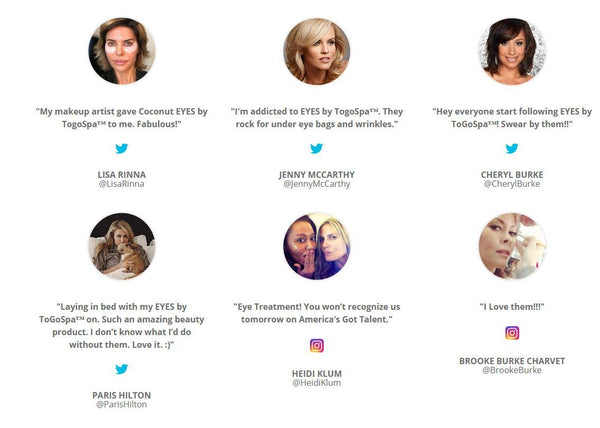
Task: Follow the @CherylBurke handle link
Action: pos(512,184)
